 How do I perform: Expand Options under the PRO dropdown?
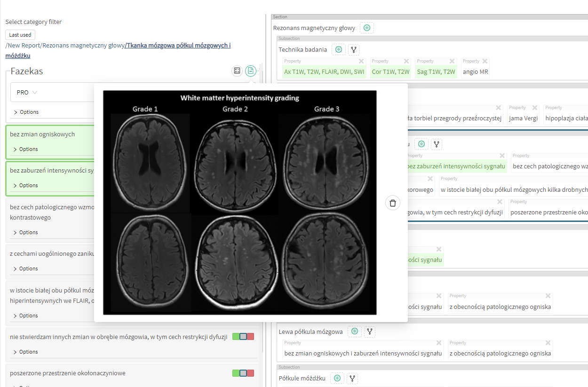tap(26, 112)
